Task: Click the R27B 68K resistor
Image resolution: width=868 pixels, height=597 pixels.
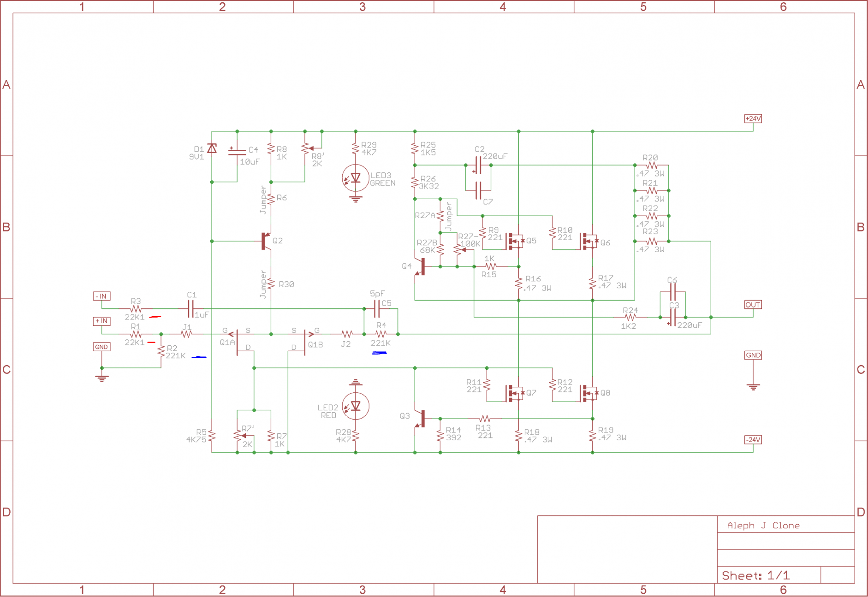Action: (440, 250)
